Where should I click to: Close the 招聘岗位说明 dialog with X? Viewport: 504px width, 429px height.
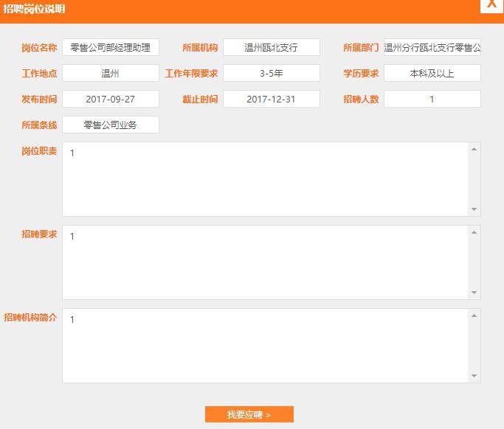[x=491, y=4]
